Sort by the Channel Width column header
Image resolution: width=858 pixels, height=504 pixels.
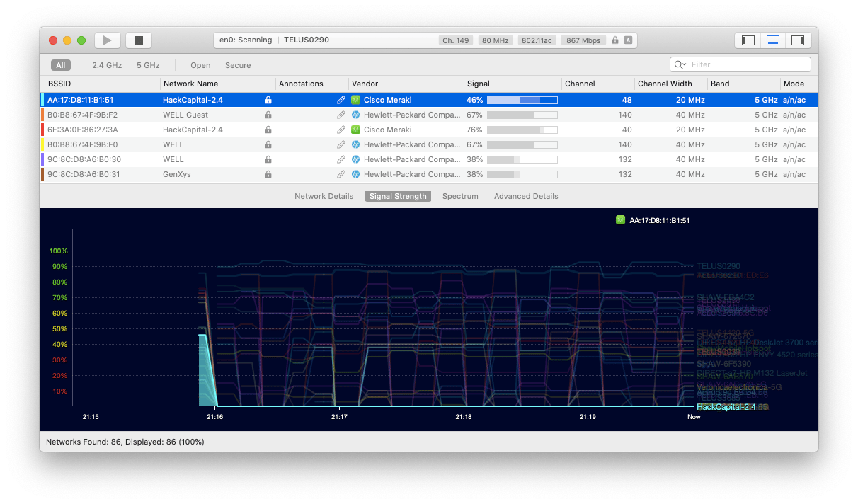tap(665, 84)
